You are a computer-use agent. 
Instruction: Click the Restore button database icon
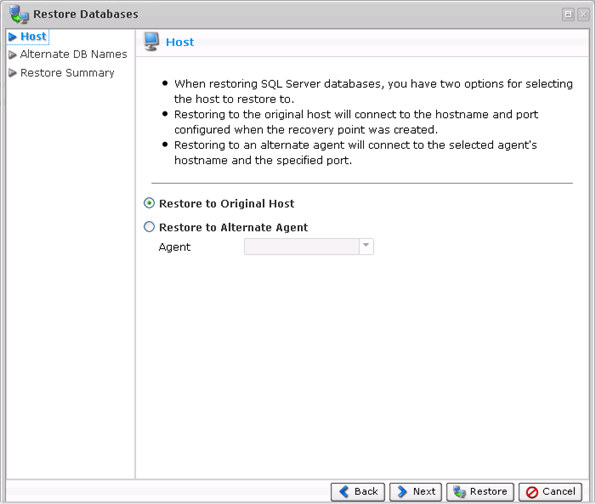tap(459, 492)
